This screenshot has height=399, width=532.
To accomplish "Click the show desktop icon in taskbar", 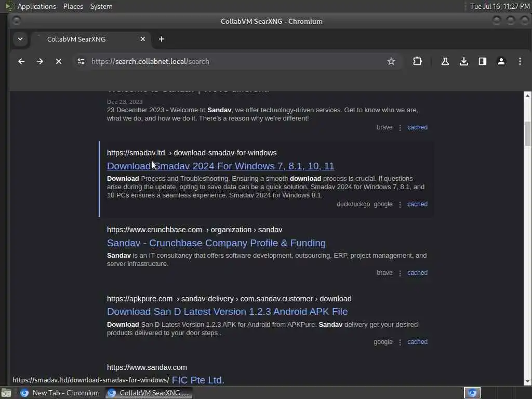I will point(6,393).
